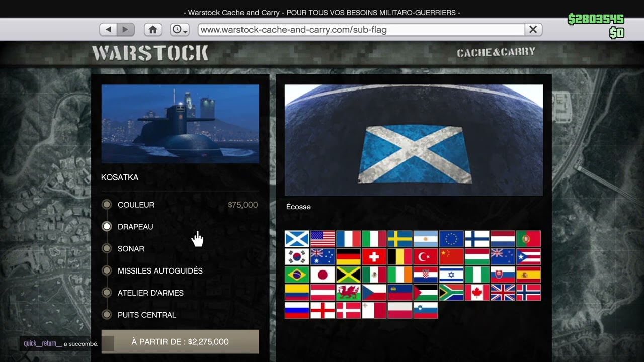Pick the Japan flag
Screen dimensions: 644x362
pyautogui.click(x=323, y=275)
